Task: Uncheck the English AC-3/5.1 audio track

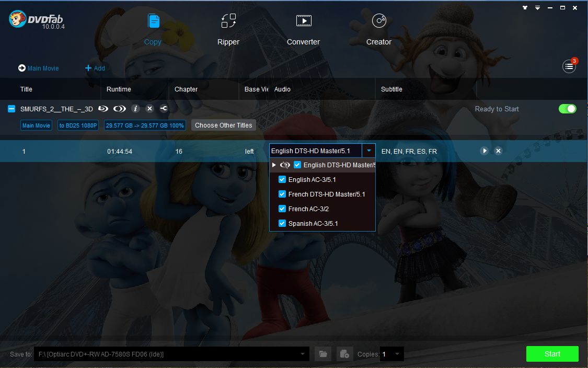Action: (282, 180)
